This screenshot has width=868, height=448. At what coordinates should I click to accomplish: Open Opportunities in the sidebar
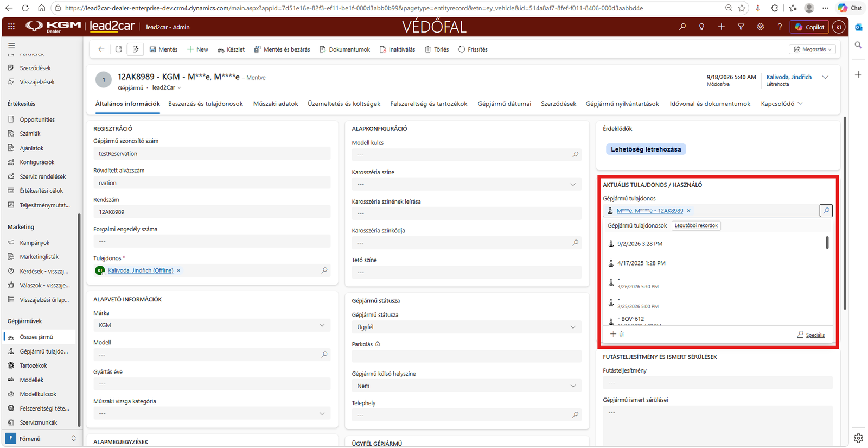[37, 119]
